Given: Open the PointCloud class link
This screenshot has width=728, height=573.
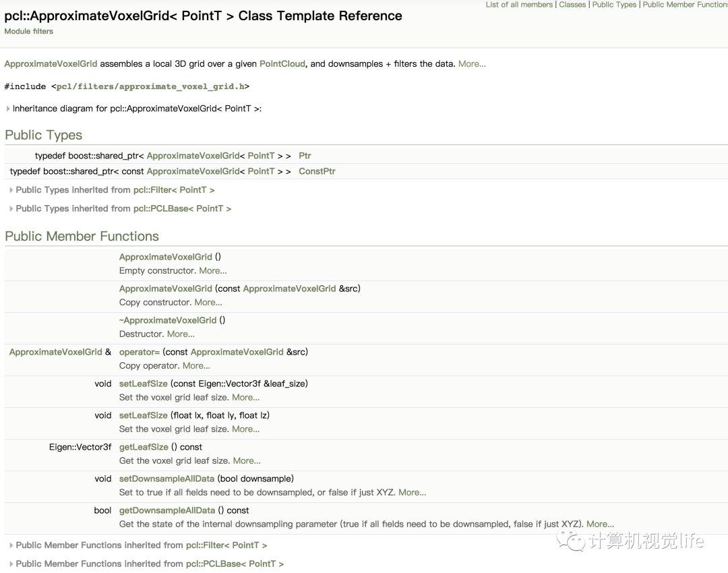Looking at the screenshot, I should tap(282, 64).
